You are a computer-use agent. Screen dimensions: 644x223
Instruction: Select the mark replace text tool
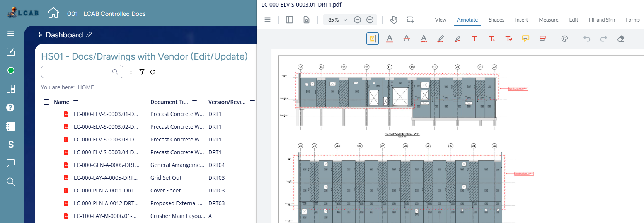click(509, 39)
